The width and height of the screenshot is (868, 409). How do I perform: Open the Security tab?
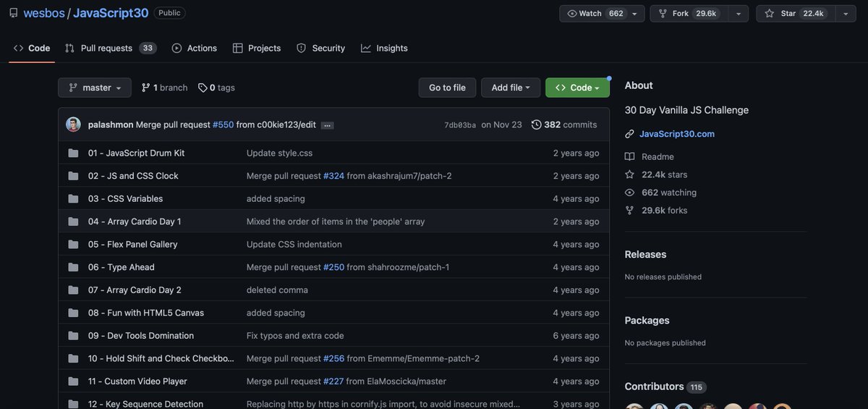(320, 48)
